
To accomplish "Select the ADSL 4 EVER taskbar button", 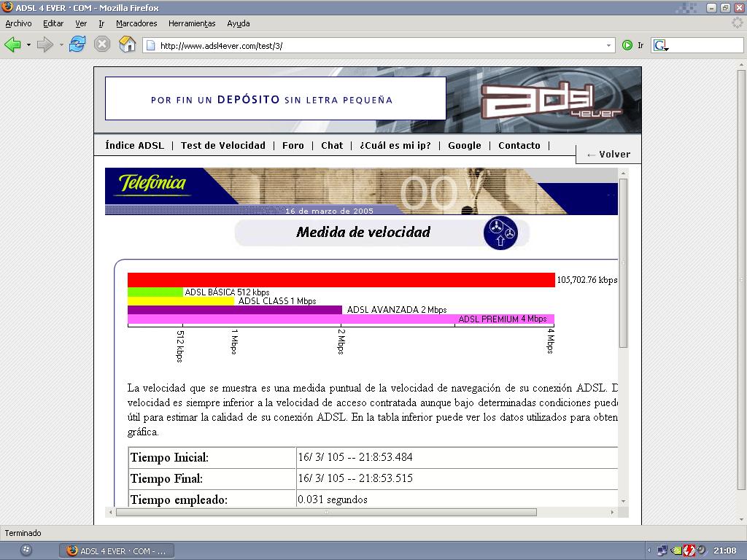I will coord(117,551).
